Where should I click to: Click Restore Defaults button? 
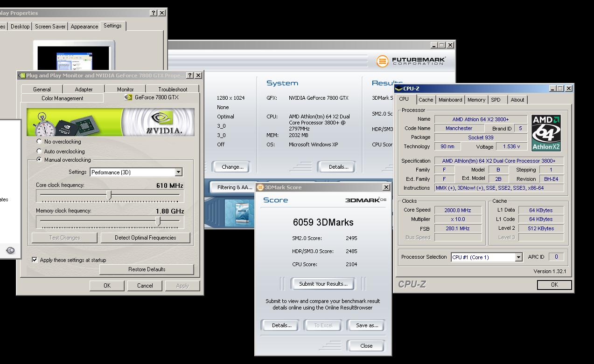147,269
